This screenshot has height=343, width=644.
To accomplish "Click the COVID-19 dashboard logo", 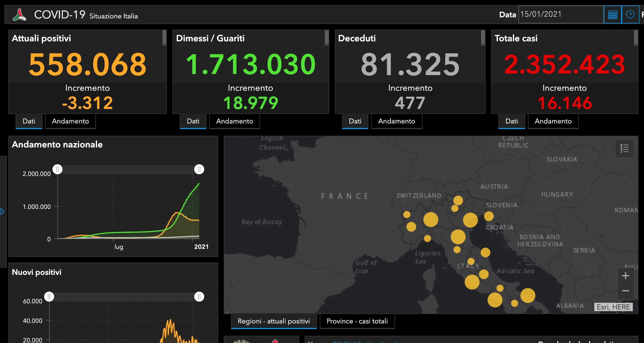I will [20, 15].
